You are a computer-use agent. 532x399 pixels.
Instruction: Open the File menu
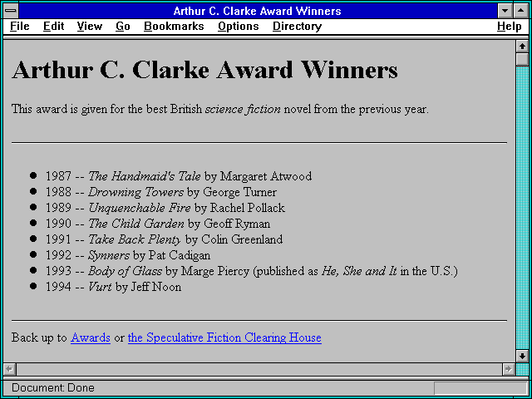coord(20,27)
